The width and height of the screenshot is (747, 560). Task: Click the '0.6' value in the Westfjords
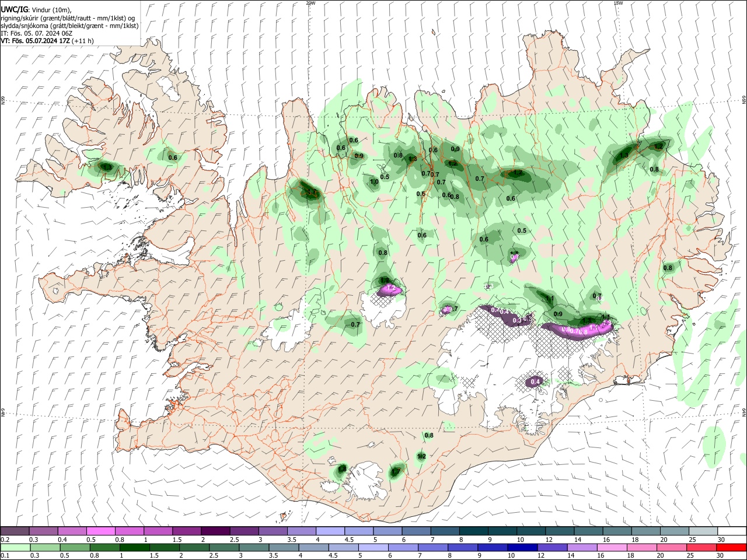click(x=173, y=157)
